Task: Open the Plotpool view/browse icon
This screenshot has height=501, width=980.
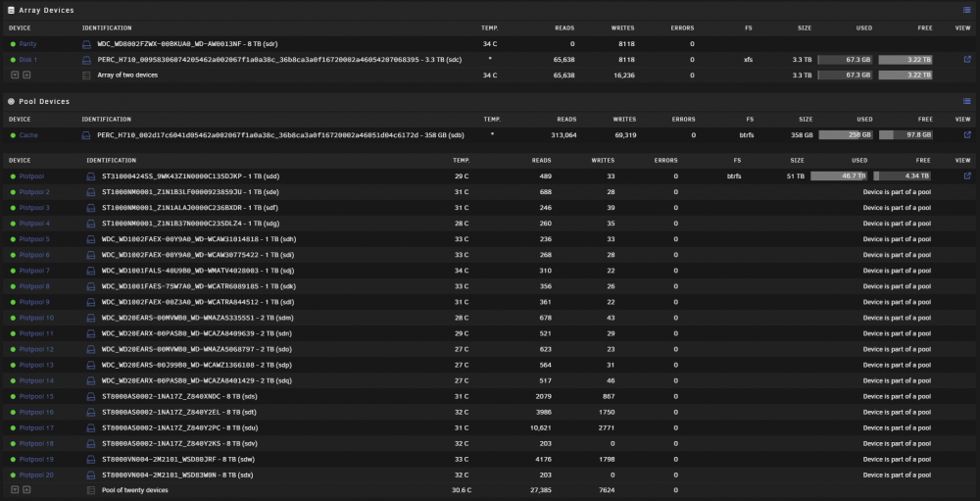Action: (967, 176)
